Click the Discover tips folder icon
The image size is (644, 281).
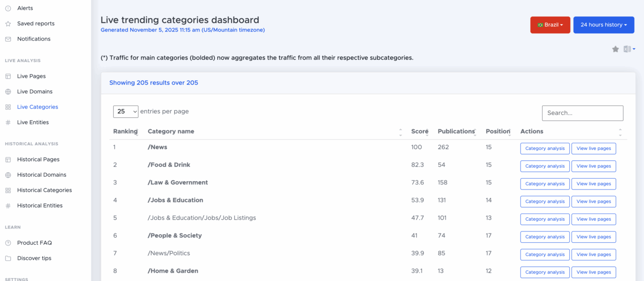8,258
